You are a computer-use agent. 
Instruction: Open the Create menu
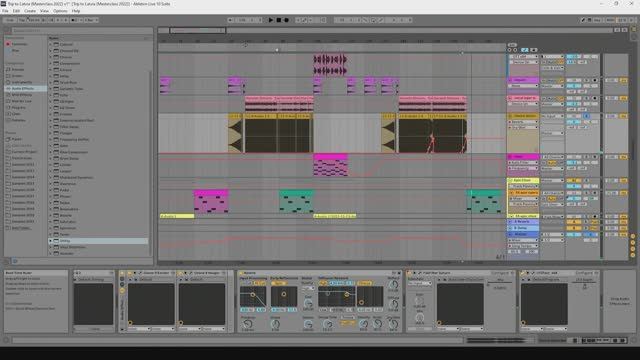pos(30,11)
